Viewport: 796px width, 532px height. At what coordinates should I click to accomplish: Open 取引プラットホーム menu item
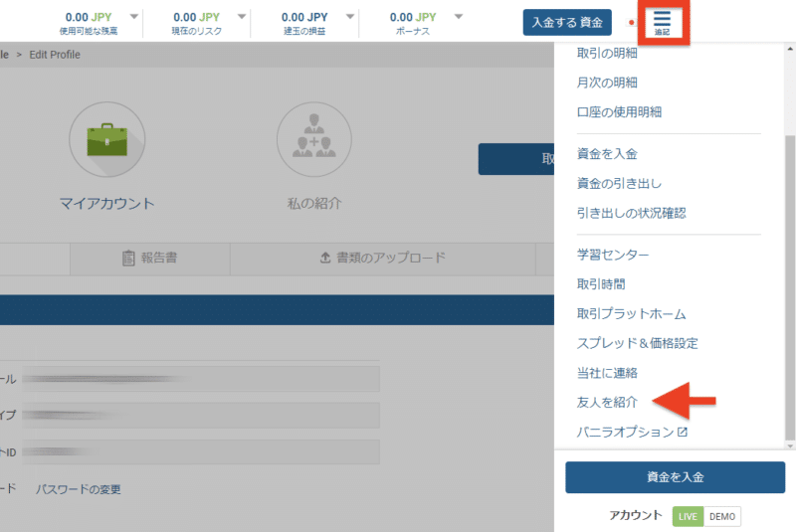pos(631,314)
